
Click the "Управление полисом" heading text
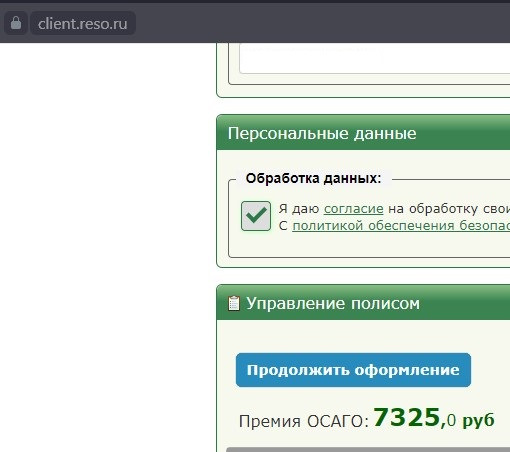coord(333,304)
